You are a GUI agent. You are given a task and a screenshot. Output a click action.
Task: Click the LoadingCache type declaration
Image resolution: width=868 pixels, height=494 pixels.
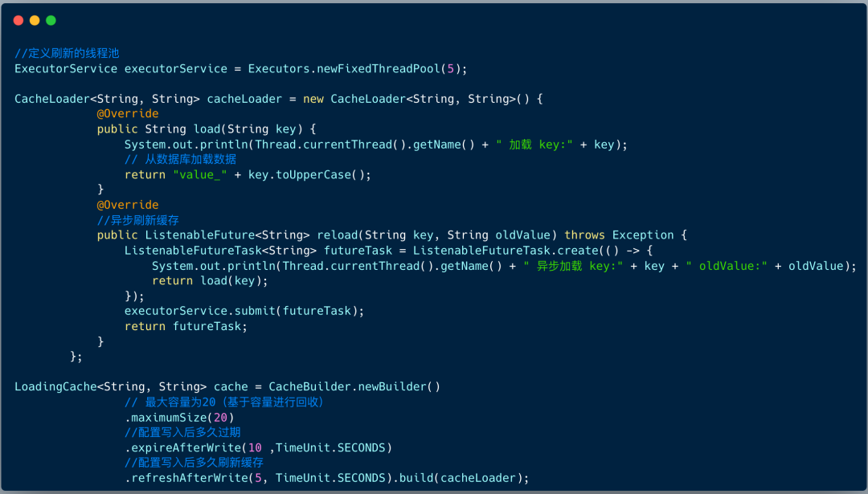pos(55,386)
